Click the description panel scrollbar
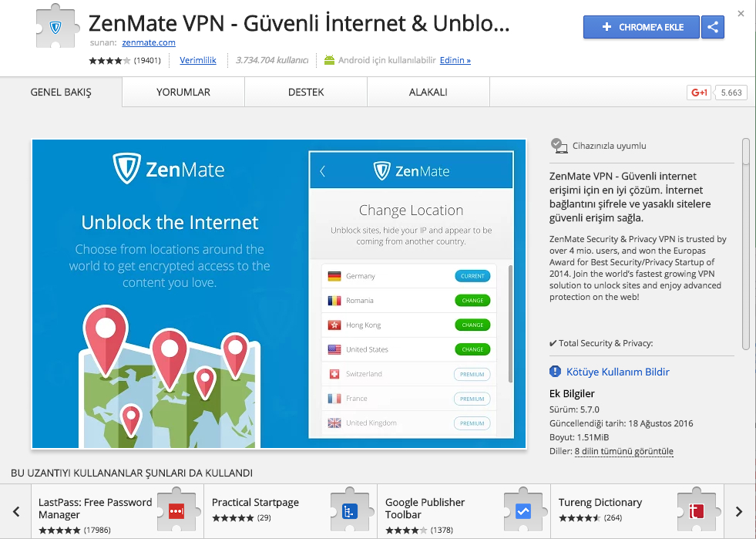This screenshot has height=539, width=756. pyautogui.click(x=746, y=244)
